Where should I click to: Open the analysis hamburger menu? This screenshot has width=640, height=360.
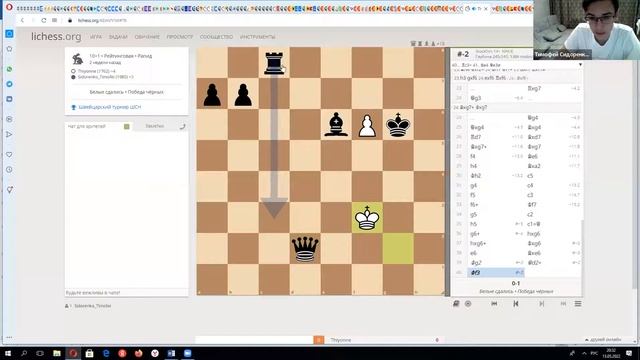(x=578, y=304)
